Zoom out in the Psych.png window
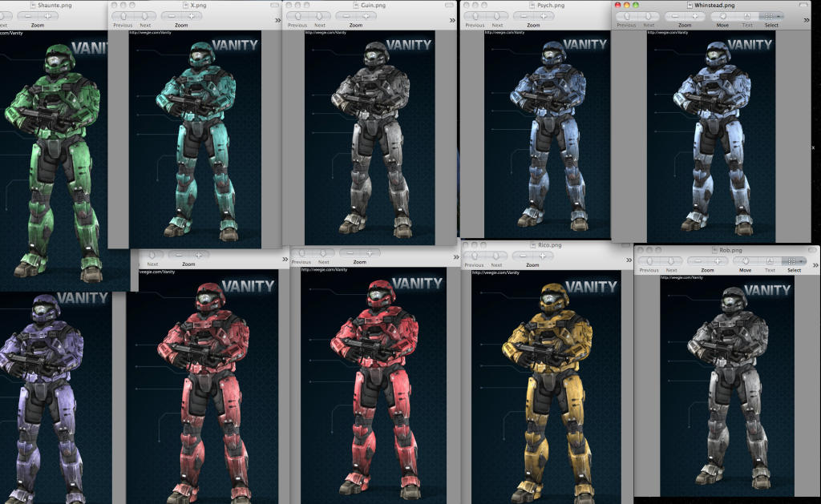 tap(524, 16)
